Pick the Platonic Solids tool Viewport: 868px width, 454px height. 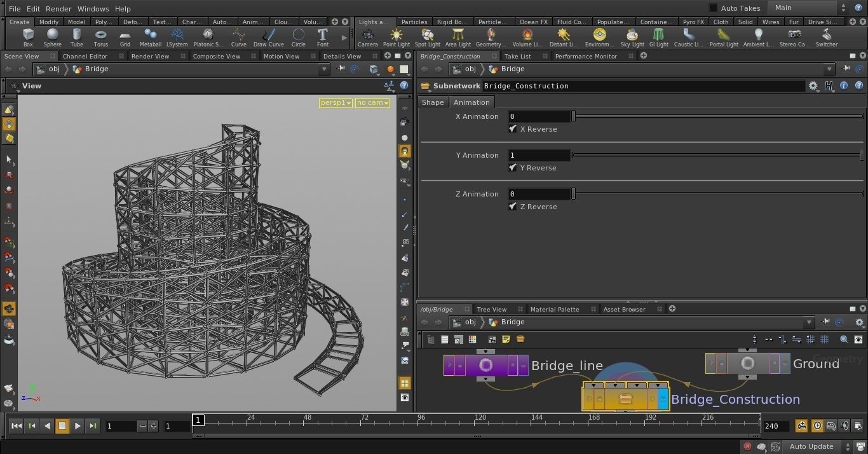pos(208,38)
